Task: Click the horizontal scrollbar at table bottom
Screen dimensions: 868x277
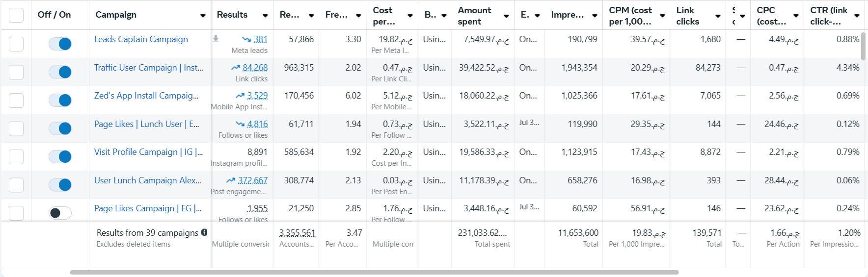Action: 374,272
